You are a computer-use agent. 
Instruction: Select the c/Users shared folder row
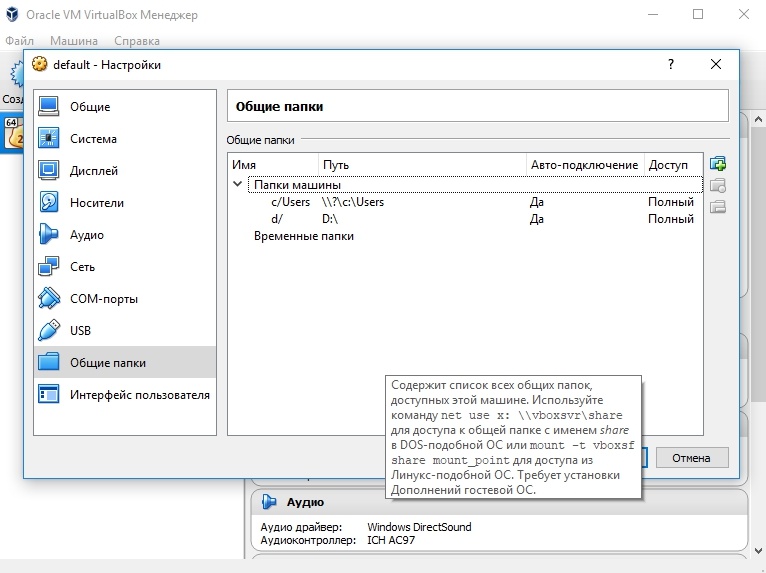click(465, 202)
